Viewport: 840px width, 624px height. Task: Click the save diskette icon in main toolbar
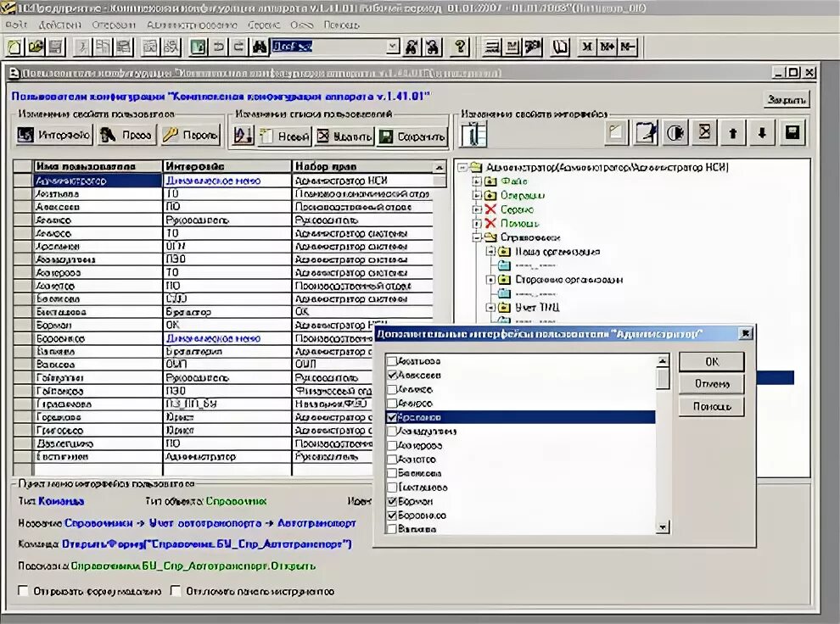click(x=55, y=47)
